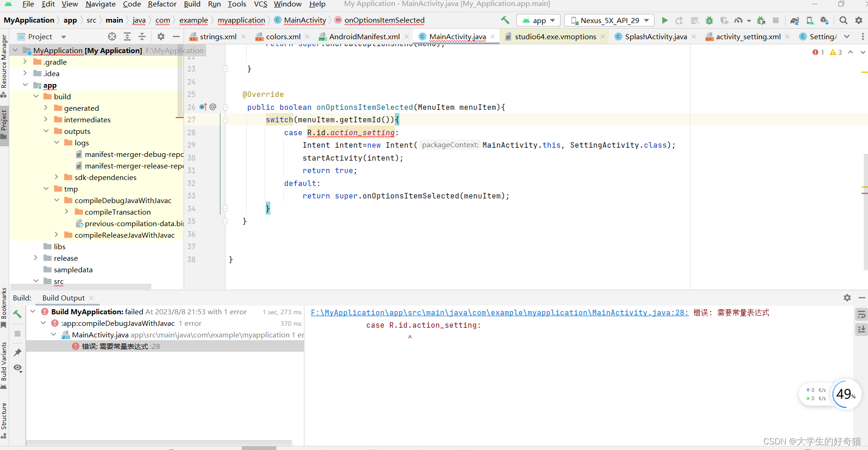Click the editor vertical scrollbar
The image size is (868, 450).
865,212
